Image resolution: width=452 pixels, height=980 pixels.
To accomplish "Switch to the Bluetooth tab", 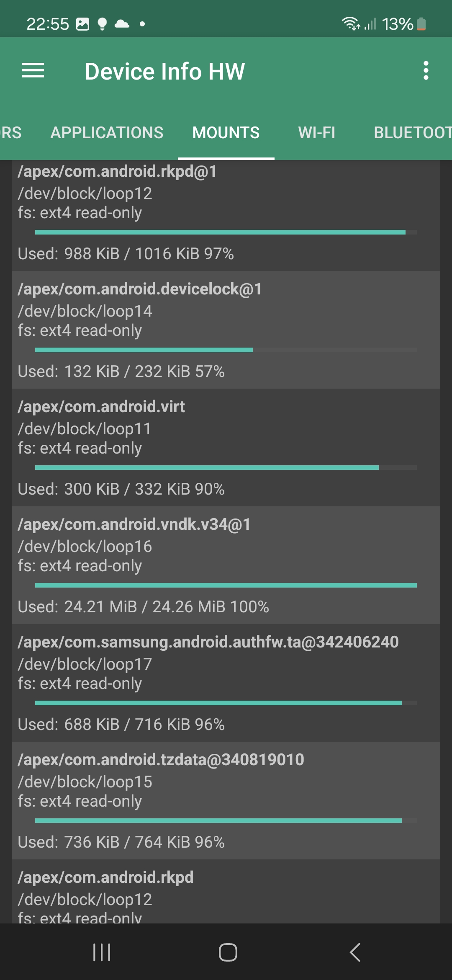I will (x=412, y=133).
